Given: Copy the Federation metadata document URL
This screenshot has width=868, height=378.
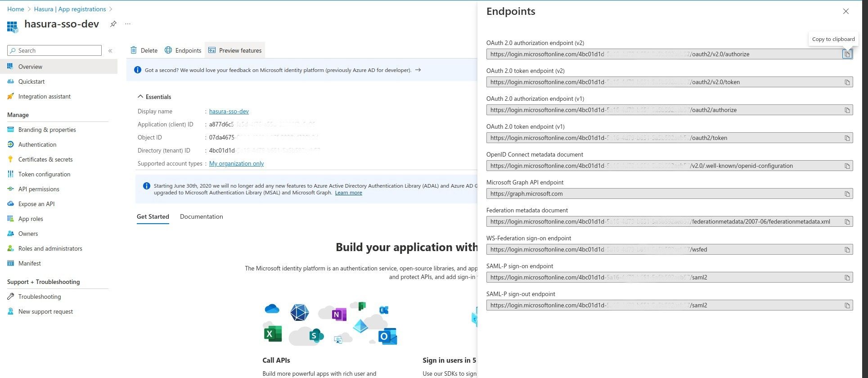Looking at the screenshot, I should [846, 221].
